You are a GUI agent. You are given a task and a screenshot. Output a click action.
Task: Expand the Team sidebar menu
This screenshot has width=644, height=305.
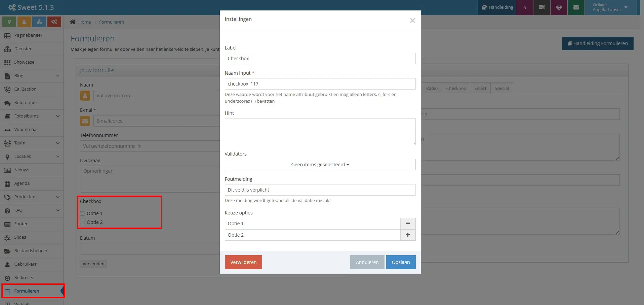tap(32, 143)
